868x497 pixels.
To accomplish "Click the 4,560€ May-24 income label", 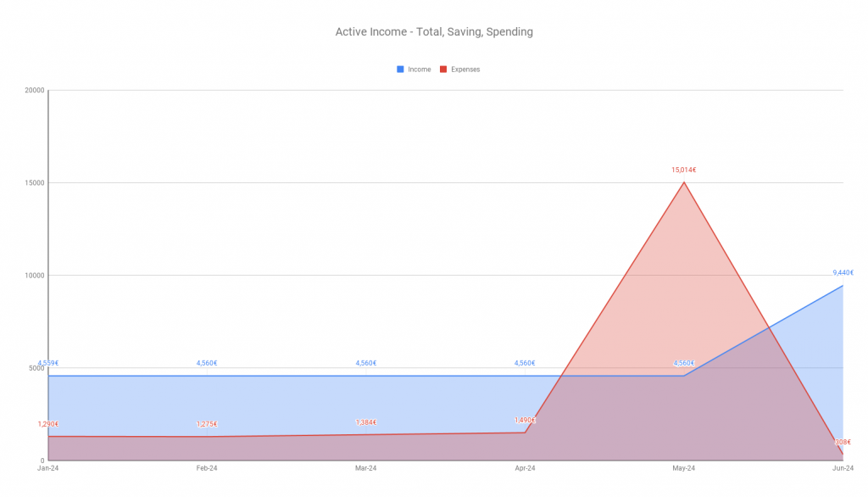I will click(684, 364).
